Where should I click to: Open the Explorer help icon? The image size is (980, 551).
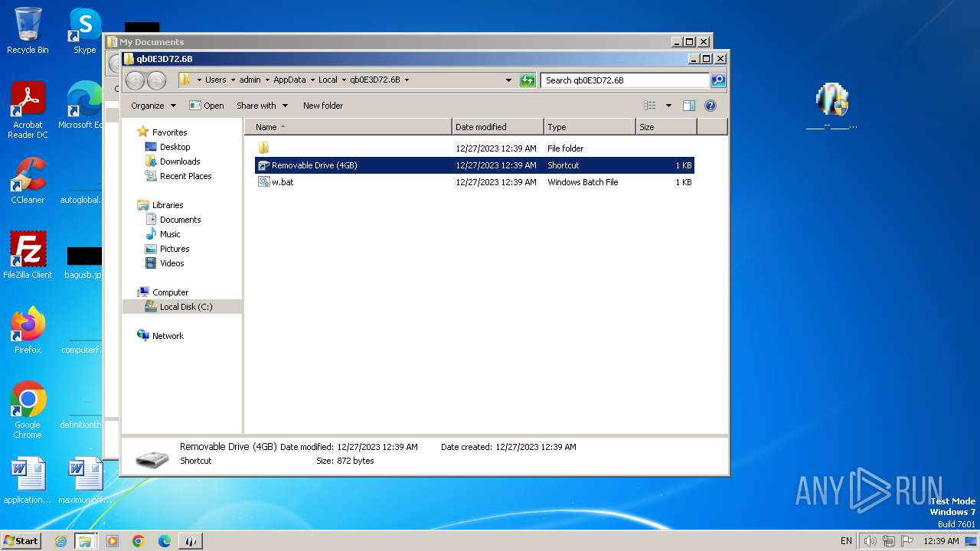coord(710,106)
